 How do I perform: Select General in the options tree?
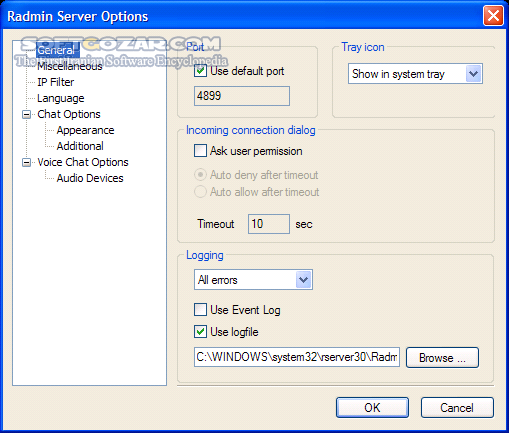point(57,50)
